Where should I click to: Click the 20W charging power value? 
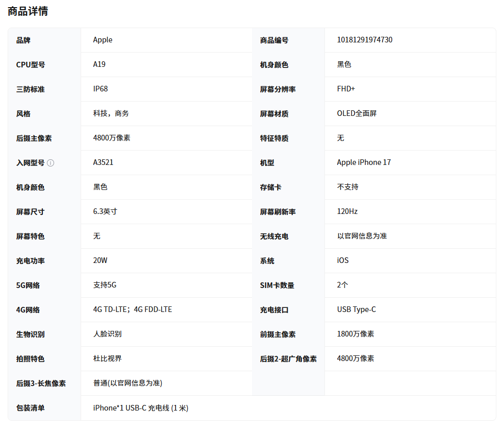click(100, 260)
